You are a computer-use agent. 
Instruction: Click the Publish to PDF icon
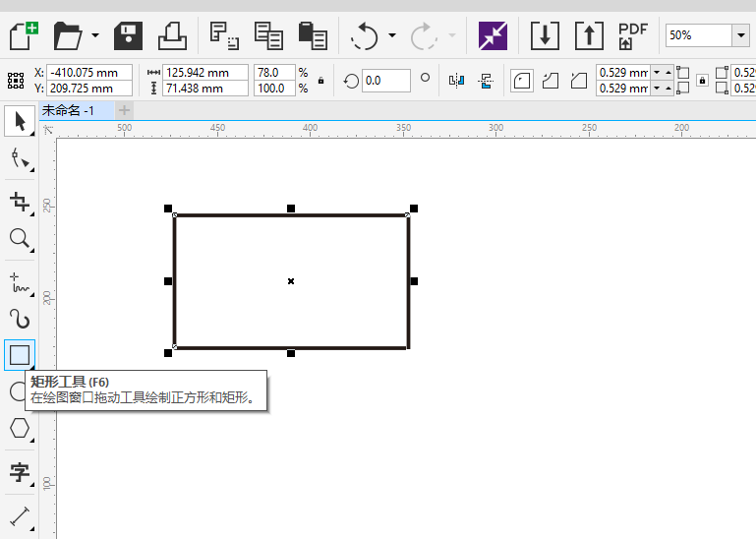click(x=632, y=36)
